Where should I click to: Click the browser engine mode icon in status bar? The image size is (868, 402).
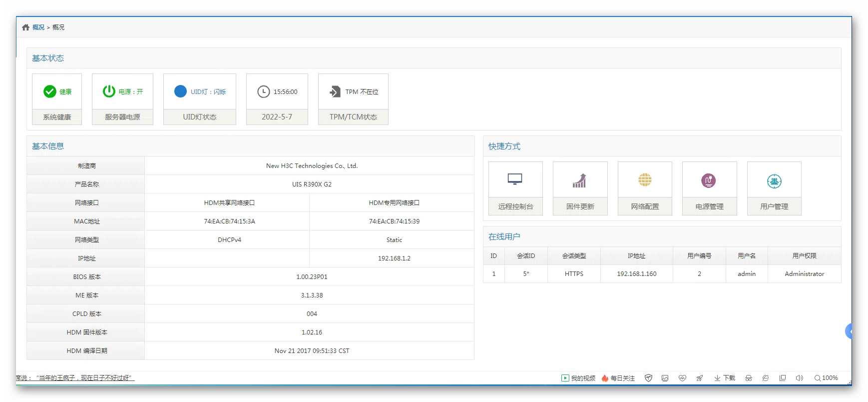(x=765, y=378)
